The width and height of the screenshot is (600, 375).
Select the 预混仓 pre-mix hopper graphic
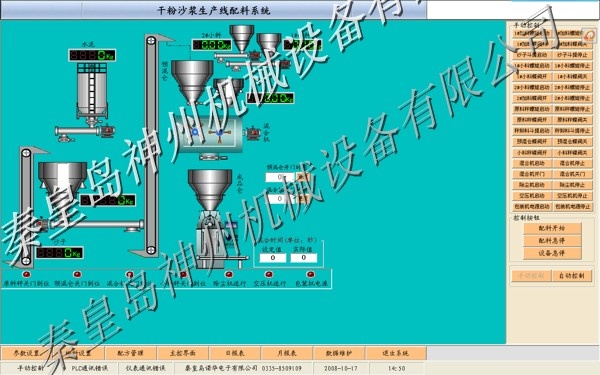192,81
